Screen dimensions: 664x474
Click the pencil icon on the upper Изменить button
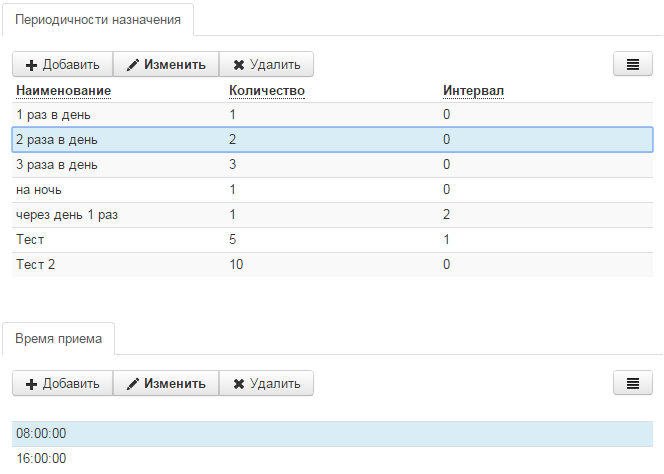coord(133,65)
